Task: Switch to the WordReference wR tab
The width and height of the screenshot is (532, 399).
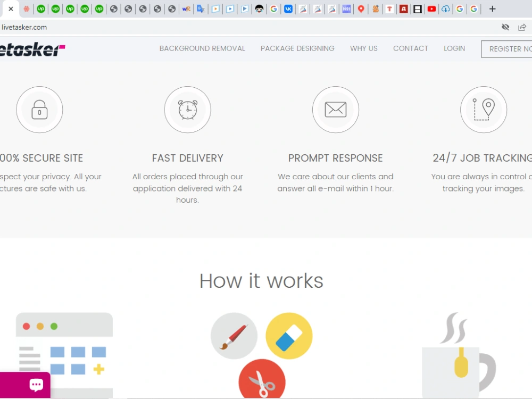Action: [186, 9]
